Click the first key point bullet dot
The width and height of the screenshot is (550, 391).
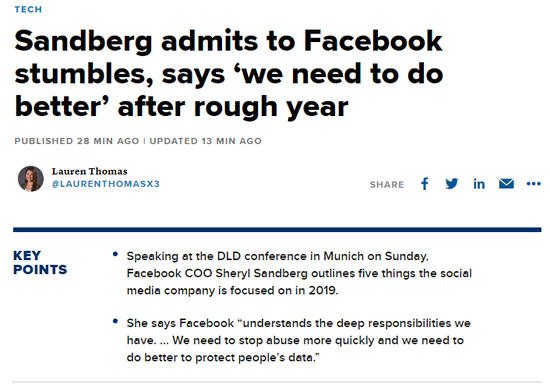(x=115, y=254)
